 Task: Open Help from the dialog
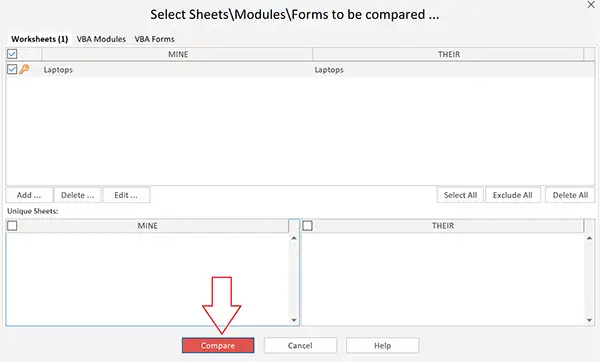click(x=382, y=346)
